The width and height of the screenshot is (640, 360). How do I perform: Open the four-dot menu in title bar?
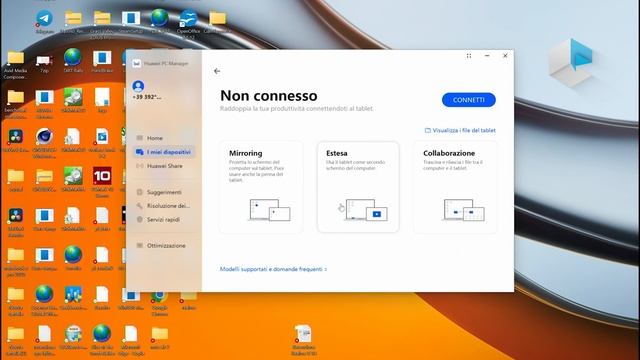click(469, 56)
